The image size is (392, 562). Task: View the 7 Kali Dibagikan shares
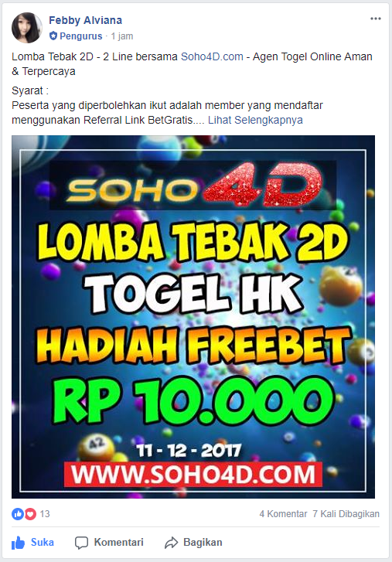(x=346, y=514)
